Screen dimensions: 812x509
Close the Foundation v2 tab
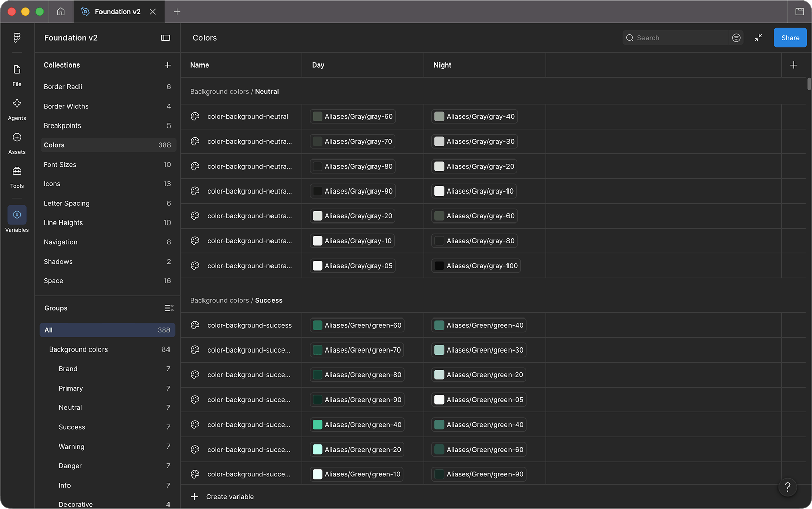pyautogui.click(x=153, y=11)
